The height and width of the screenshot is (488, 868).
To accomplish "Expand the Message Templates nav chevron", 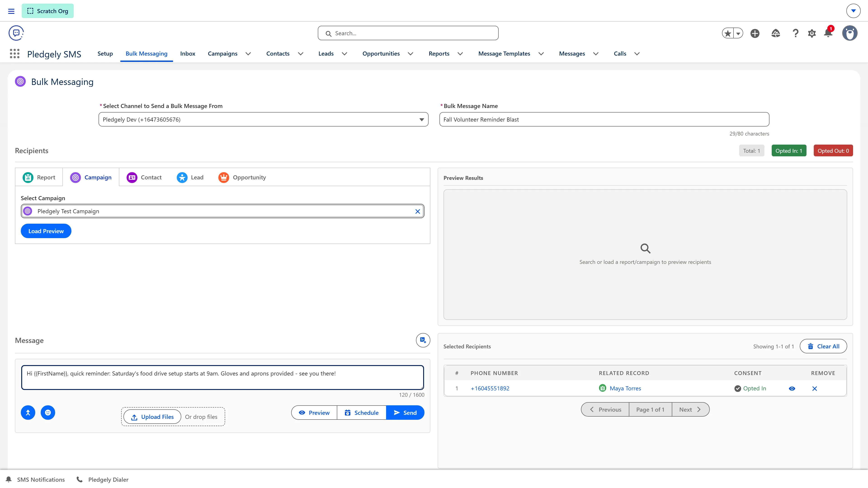I will [541, 54].
